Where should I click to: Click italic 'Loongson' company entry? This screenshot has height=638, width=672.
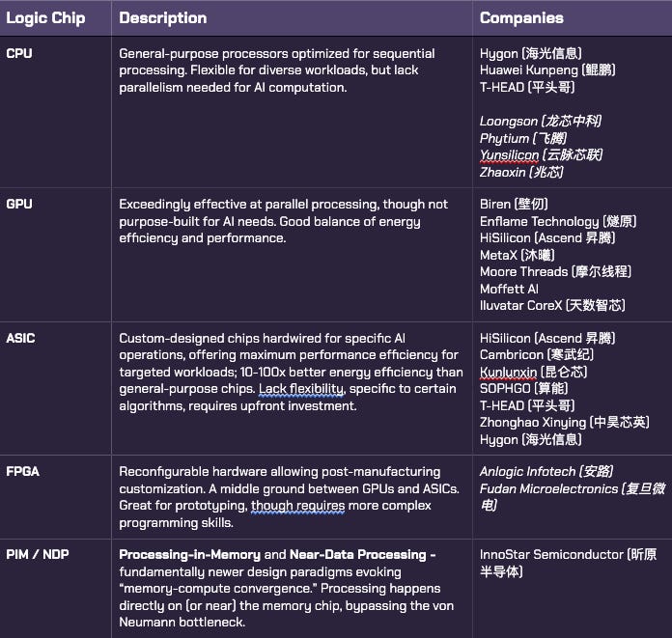[x=541, y=122]
